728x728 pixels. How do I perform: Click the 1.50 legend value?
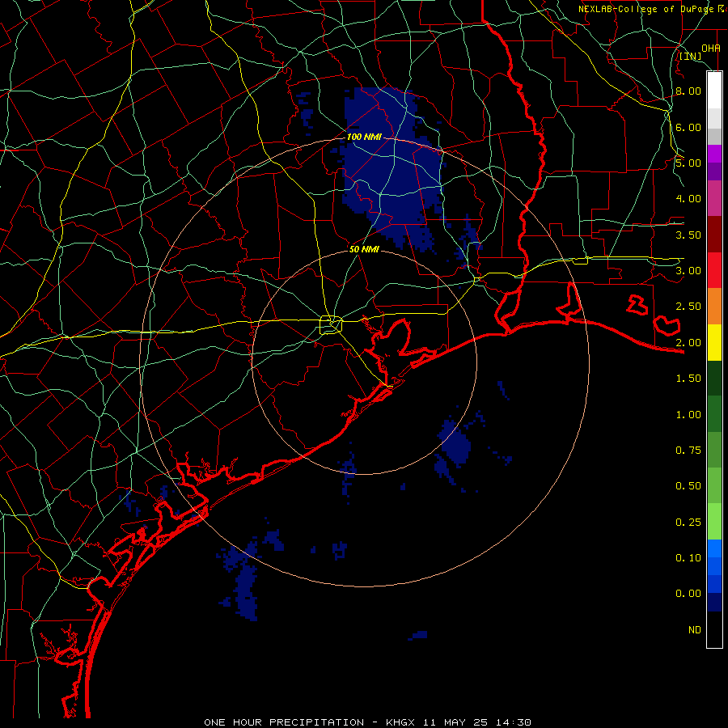[x=688, y=379]
